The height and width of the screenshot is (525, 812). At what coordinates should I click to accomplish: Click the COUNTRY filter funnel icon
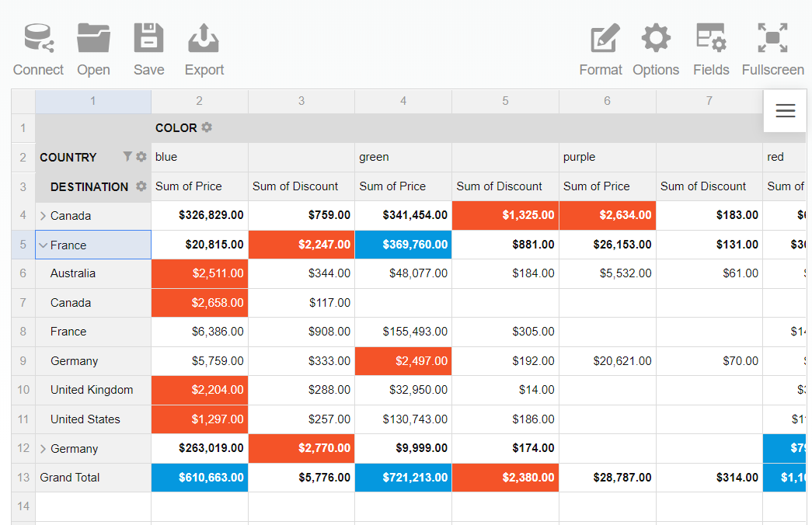[127, 157]
